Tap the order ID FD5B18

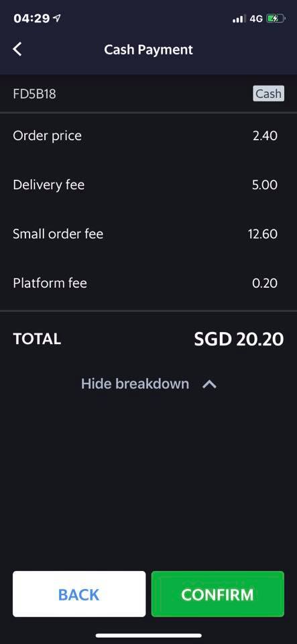click(34, 94)
